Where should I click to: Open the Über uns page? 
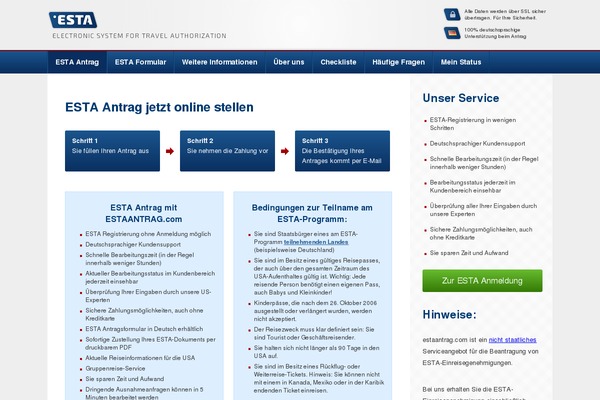[x=289, y=62]
